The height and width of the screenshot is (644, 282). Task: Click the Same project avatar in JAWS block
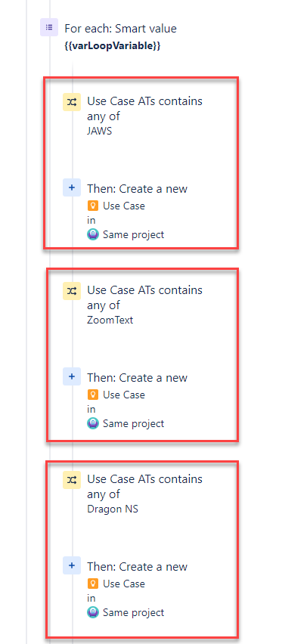pyautogui.click(x=93, y=234)
